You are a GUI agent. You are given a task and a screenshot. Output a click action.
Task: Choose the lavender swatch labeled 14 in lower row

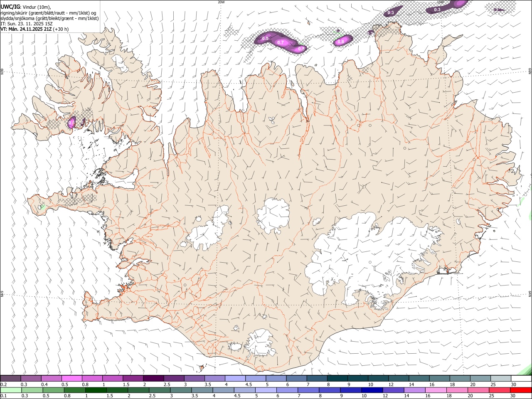click(x=415, y=390)
